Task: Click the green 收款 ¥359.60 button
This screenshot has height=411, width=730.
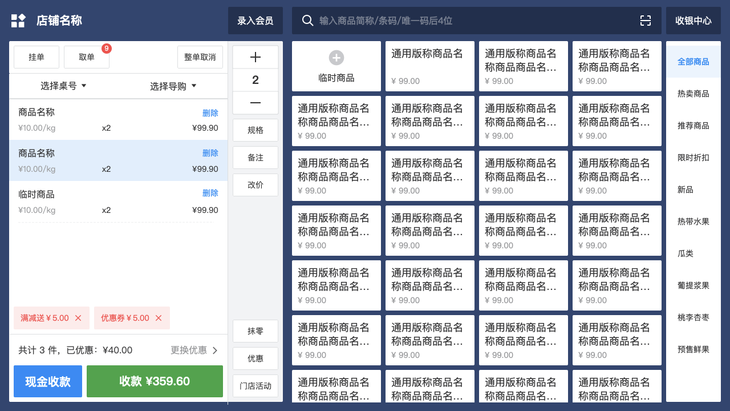Action: coord(155,381)
